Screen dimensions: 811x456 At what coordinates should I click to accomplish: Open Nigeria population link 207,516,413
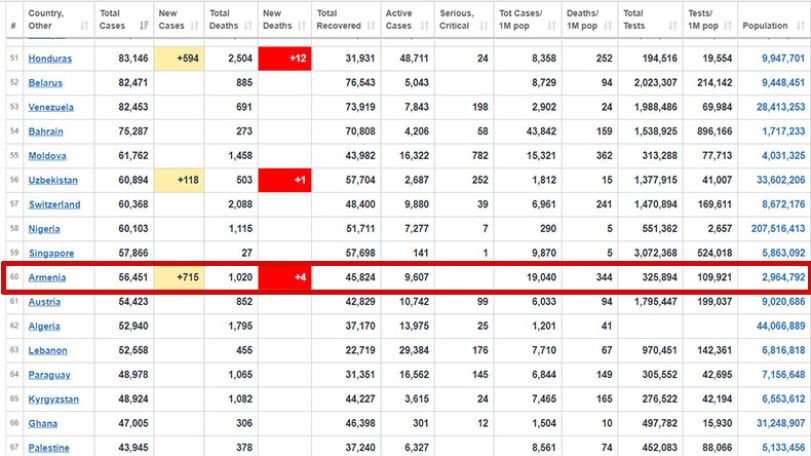coord(778,229)
